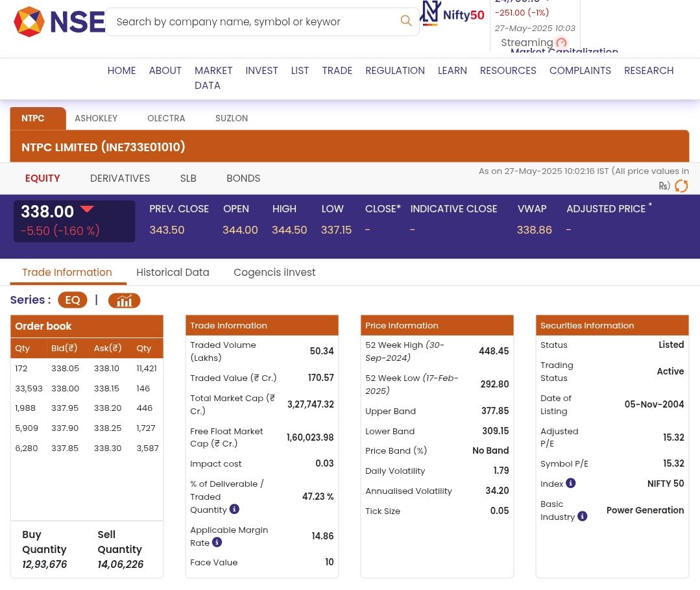Click the company search input field
Screen dimensions: 700x590
pos(253,21)
